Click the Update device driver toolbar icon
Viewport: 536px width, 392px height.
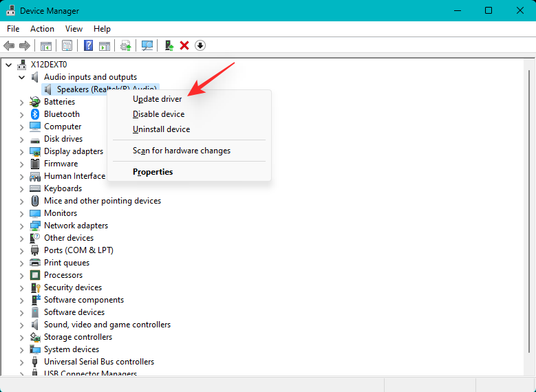(125, 45)
